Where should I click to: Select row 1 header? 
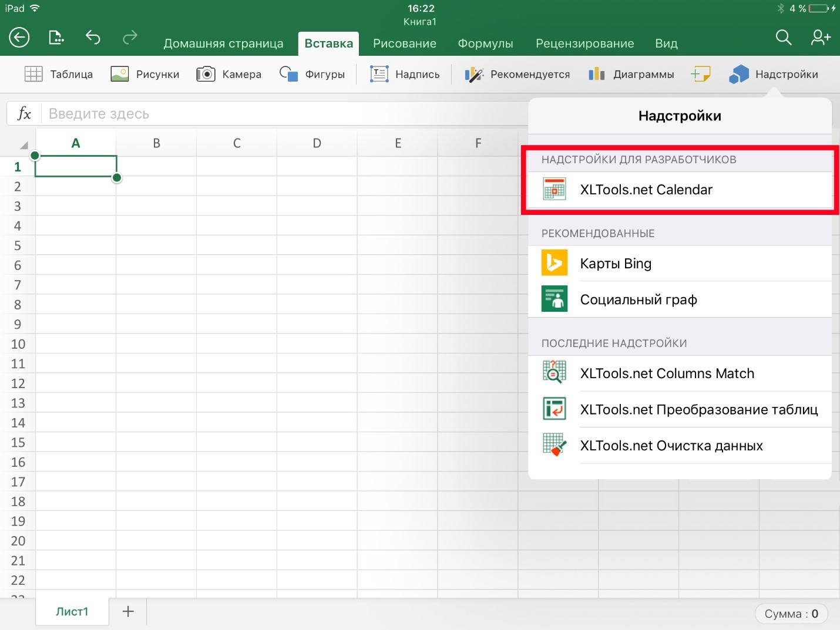click(x=18, y=167)
